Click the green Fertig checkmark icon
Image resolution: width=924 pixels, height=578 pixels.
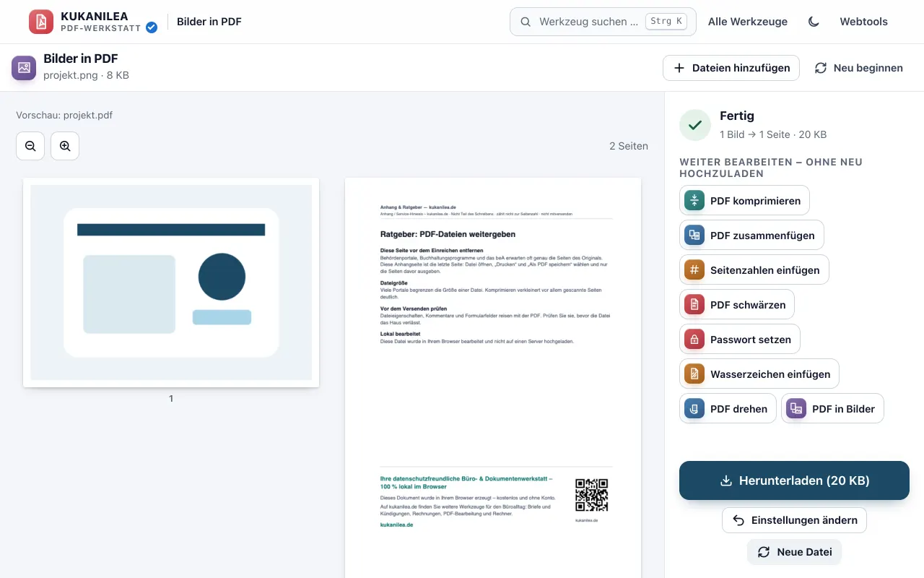coord(695,125)
